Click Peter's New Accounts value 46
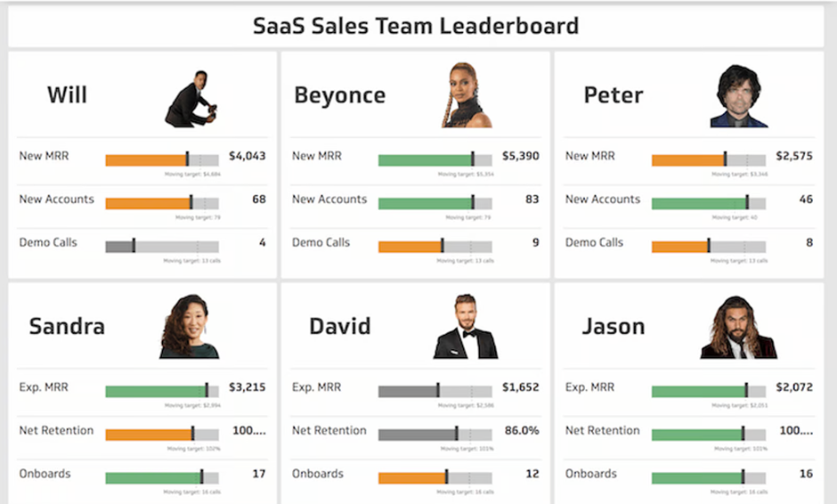837x504 pixels. [x=806, y=199]
